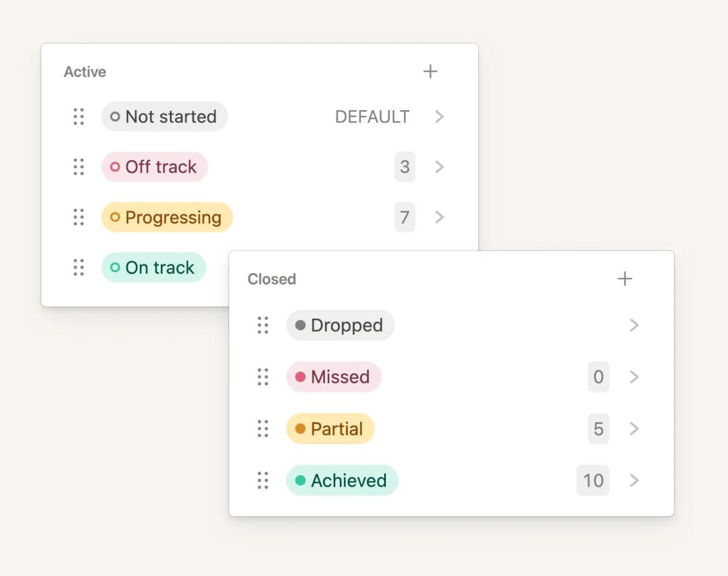Screen dimensions: 728x576
Task: Click the DEFAULT label on Not started
Action: pyautogui.click(x=372, y=117)
